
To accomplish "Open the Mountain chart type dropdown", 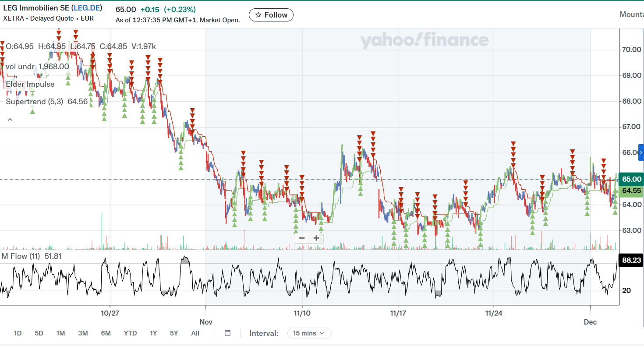I will (x=632, y=14).
